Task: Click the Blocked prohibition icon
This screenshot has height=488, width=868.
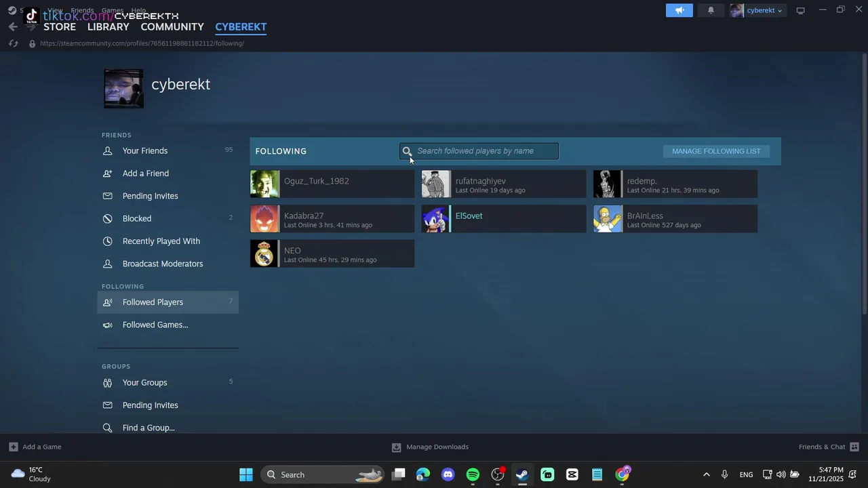Action: (x=107, y=218)
